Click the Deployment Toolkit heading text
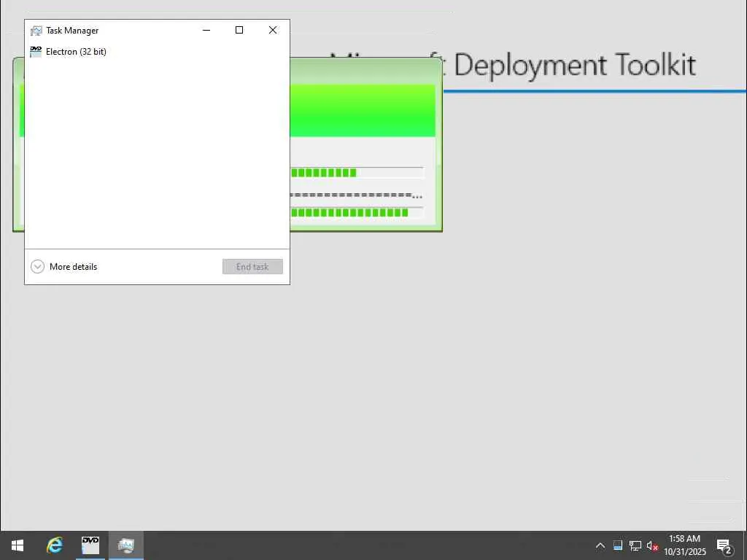 tap(575, 65)
